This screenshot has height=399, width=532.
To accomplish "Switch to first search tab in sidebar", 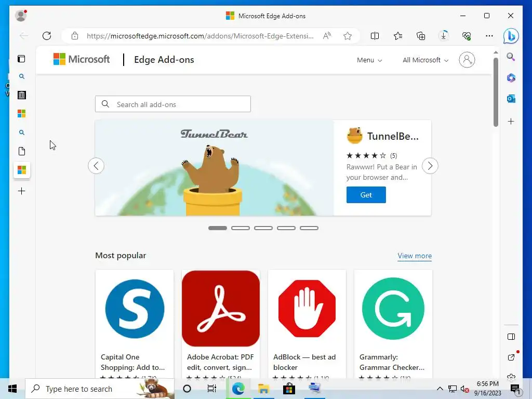I will pos(22,76).
